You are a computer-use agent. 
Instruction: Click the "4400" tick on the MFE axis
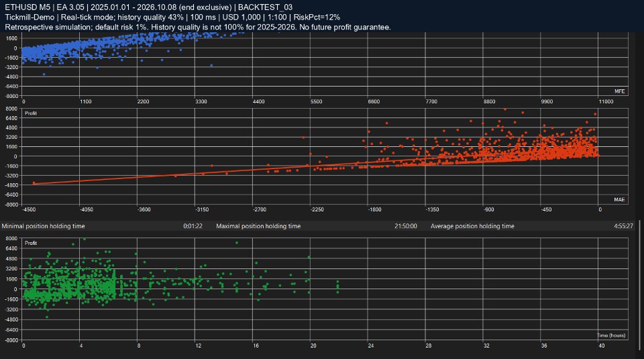click(x=258, y=101)
